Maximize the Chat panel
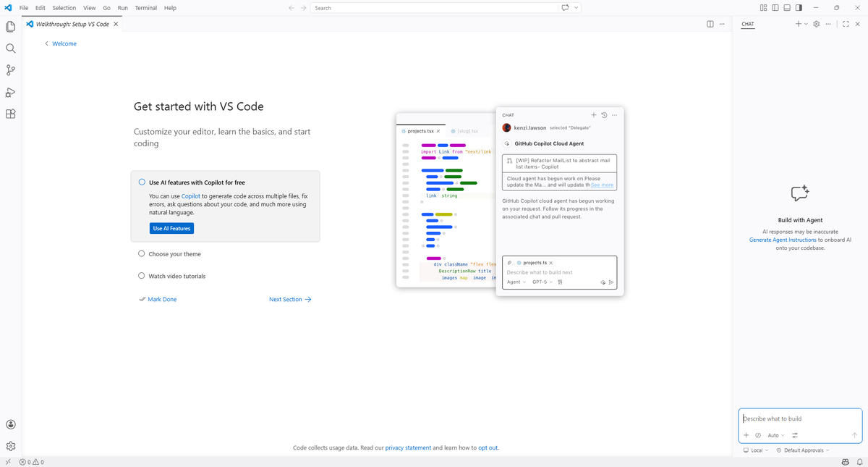Screen dimensions: 868x467 [846, 24]
